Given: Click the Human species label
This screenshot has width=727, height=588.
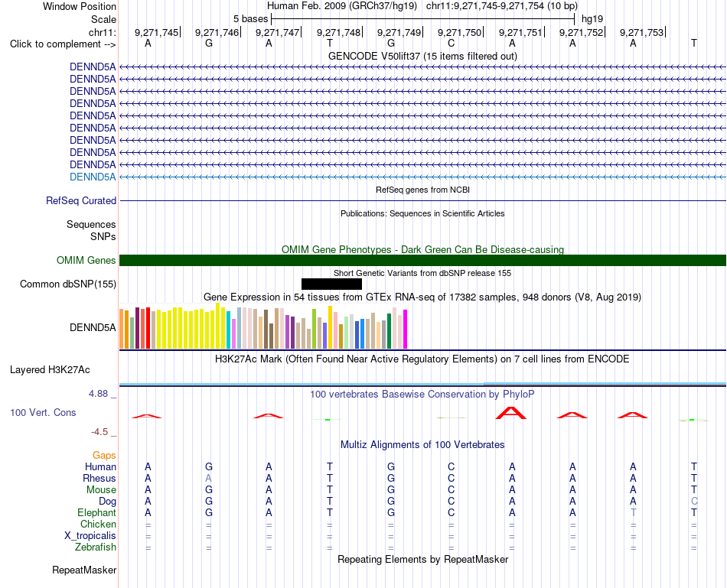Looking at the screenshot, I should pos(100,466).
